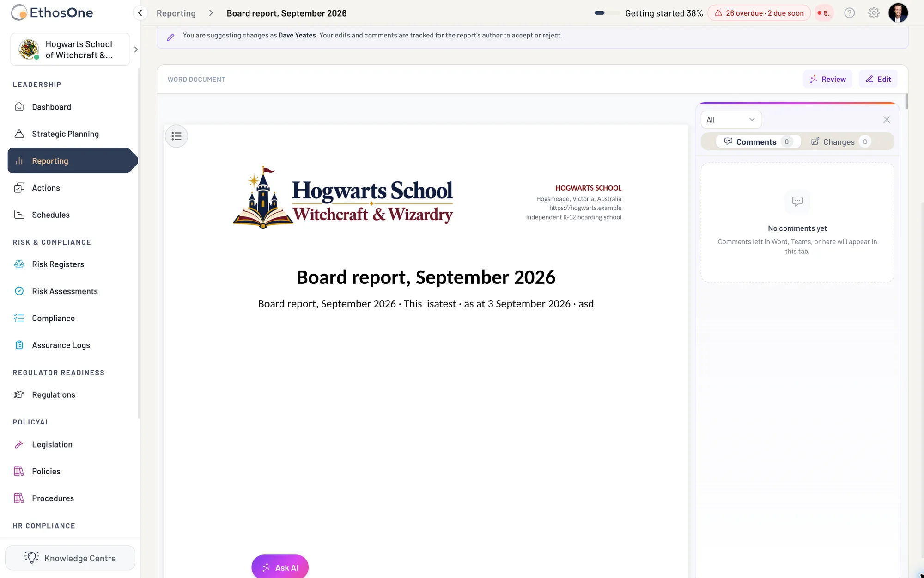The image size is (924, 578).
Task: Open the settings gear icon
Action: [874, 13]
